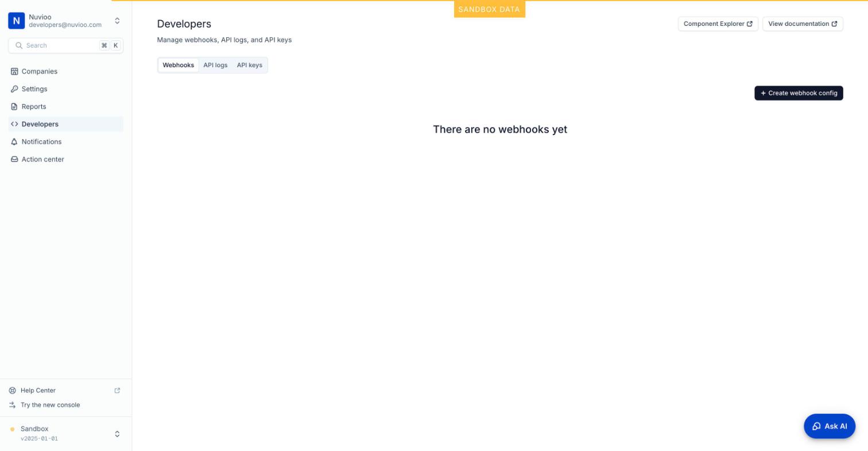Focus the Search input field
The image size is (868, 451).
tap(66, 45)
